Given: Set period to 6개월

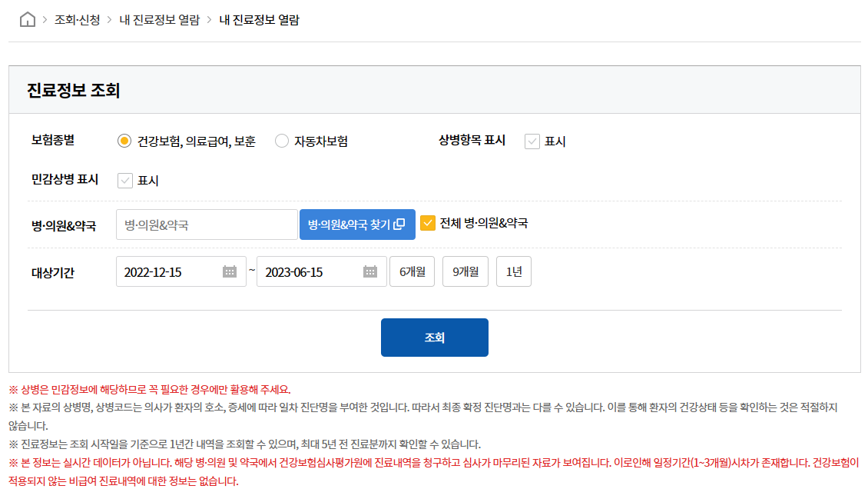Looking at the screenshot, I should 412,271.
